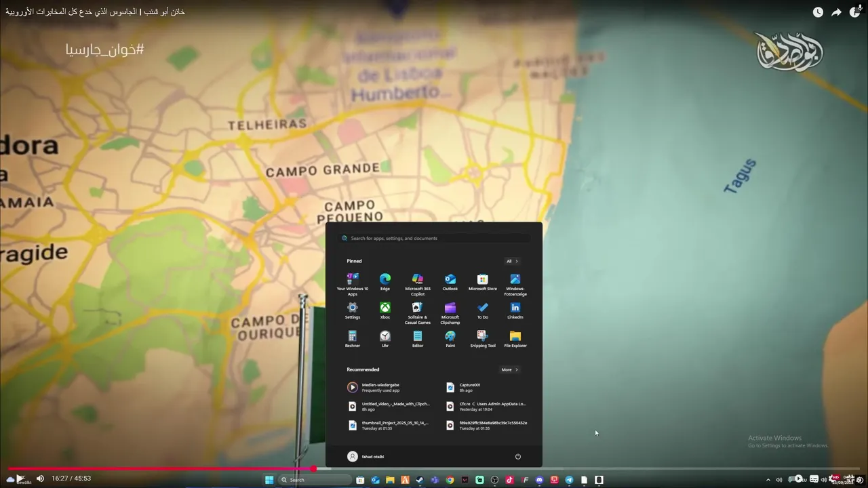The width and height of the screenshot is (868, 488).
Task: Click the taskbar Search box
Action: coord(315,480)
